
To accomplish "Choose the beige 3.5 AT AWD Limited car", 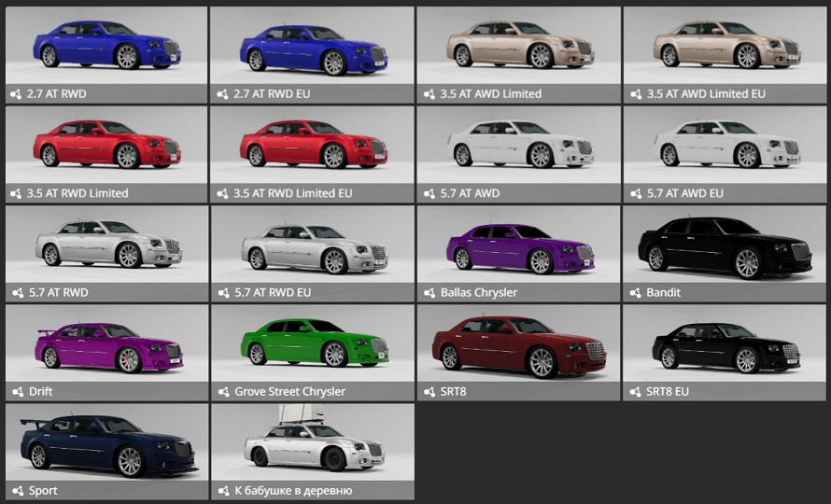I will [x=518, y=47].
